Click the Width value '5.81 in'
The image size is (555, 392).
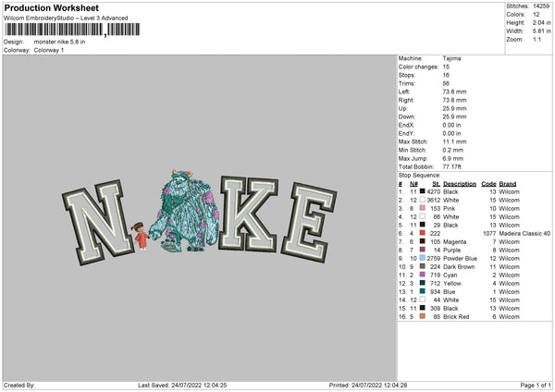pos(541,31)
